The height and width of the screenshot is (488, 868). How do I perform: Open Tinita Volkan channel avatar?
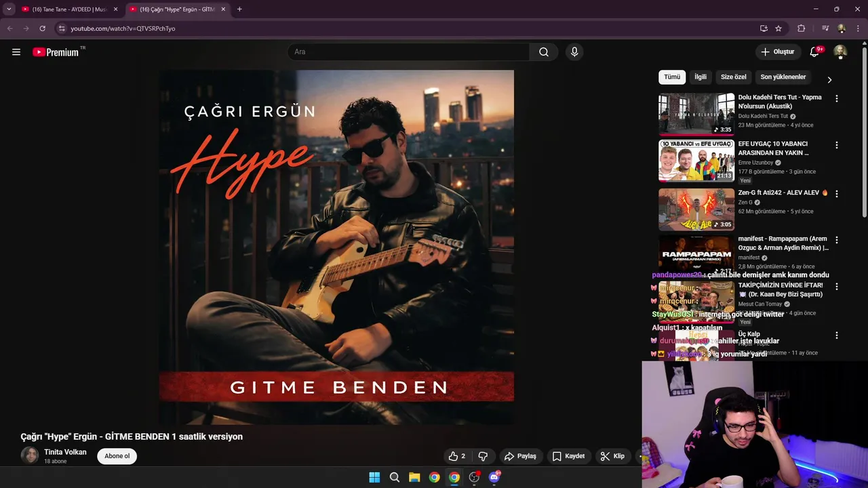tap(30, 455)
